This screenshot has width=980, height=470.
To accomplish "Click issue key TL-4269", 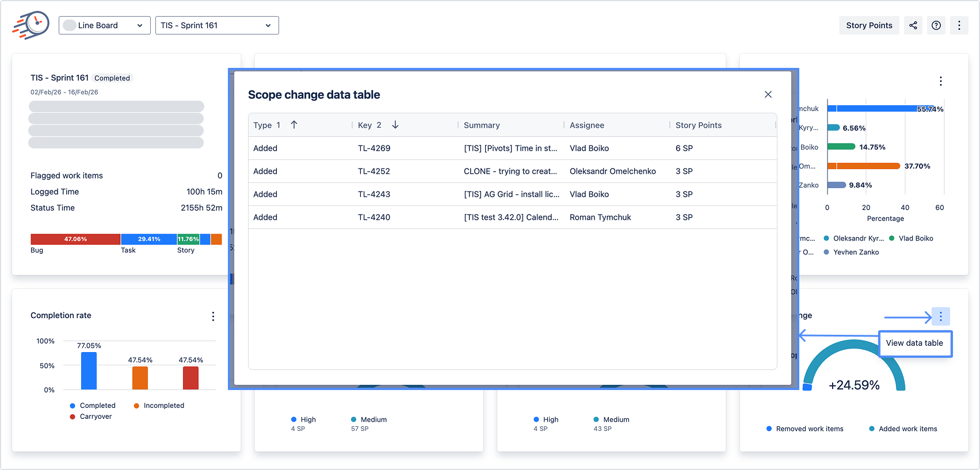I will [374, 148].
